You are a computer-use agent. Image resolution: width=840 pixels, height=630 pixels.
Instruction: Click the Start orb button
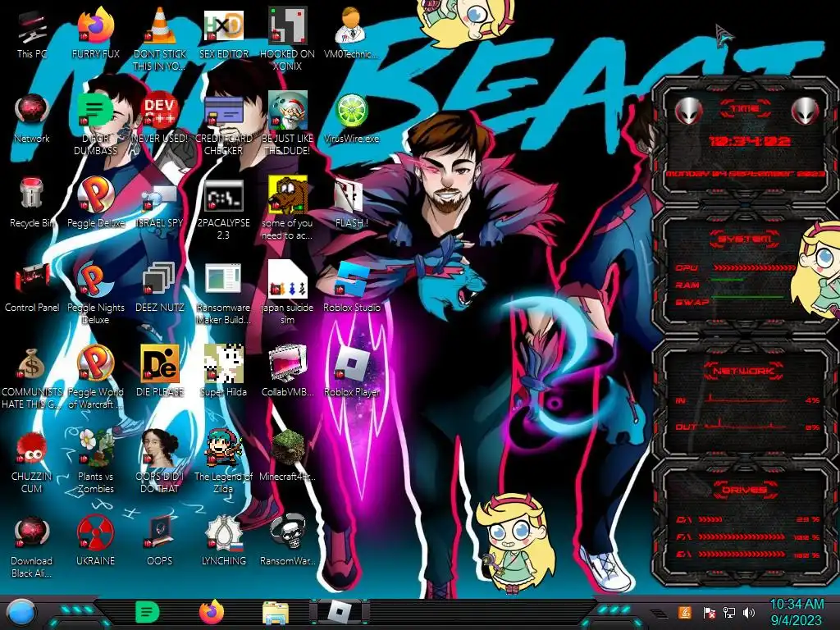(21, 612)
